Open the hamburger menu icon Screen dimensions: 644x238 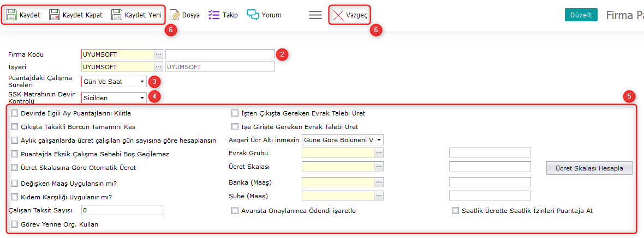coord(315,15)
